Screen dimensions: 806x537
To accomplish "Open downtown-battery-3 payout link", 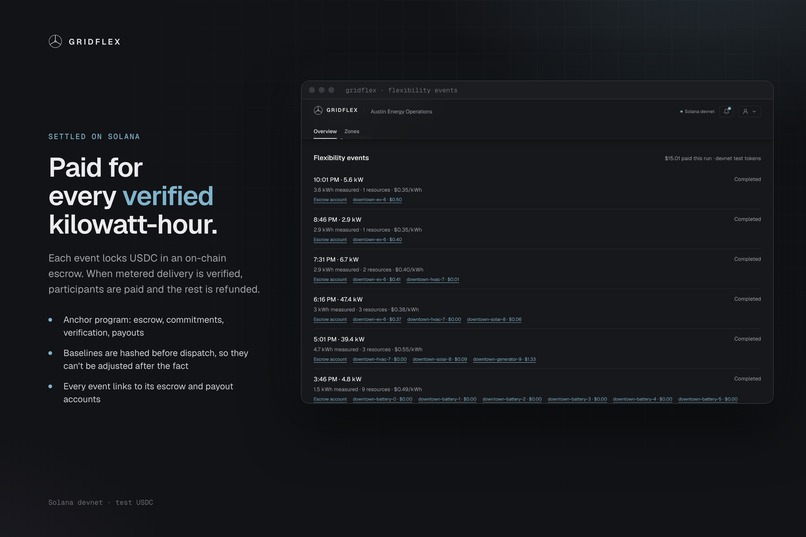I will [x=577, y=399].
